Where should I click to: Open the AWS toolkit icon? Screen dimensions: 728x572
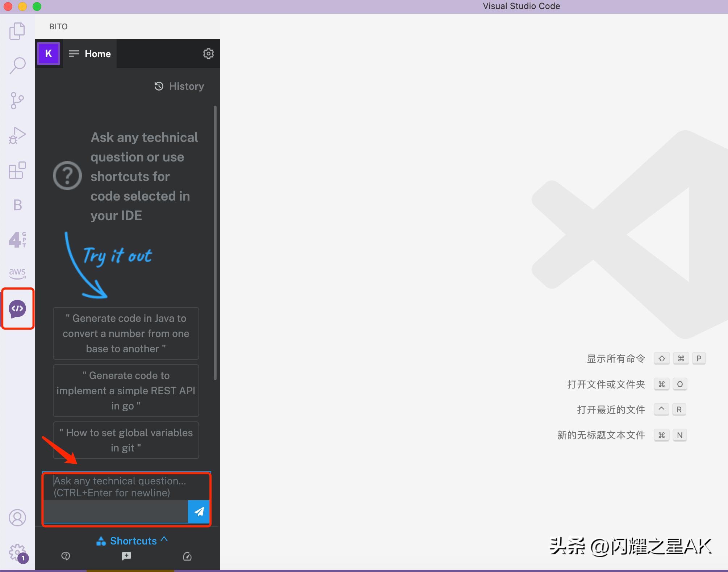pyautogui.click(x=17, y=273)
